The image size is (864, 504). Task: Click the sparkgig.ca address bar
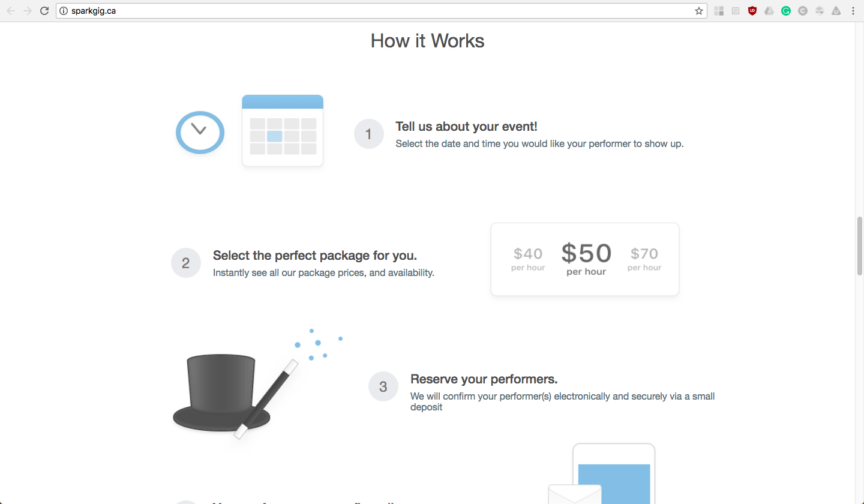pos(381,11)
